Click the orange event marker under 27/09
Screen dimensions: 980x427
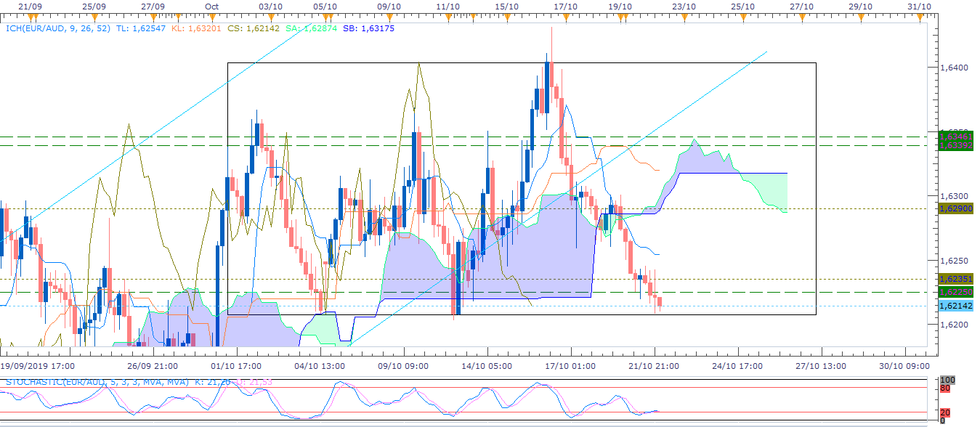click(153, 19)
